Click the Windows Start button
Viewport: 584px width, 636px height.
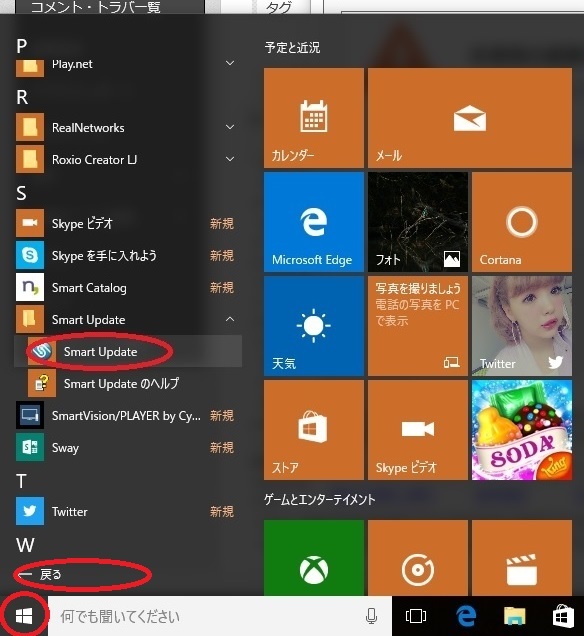[24, 616]
